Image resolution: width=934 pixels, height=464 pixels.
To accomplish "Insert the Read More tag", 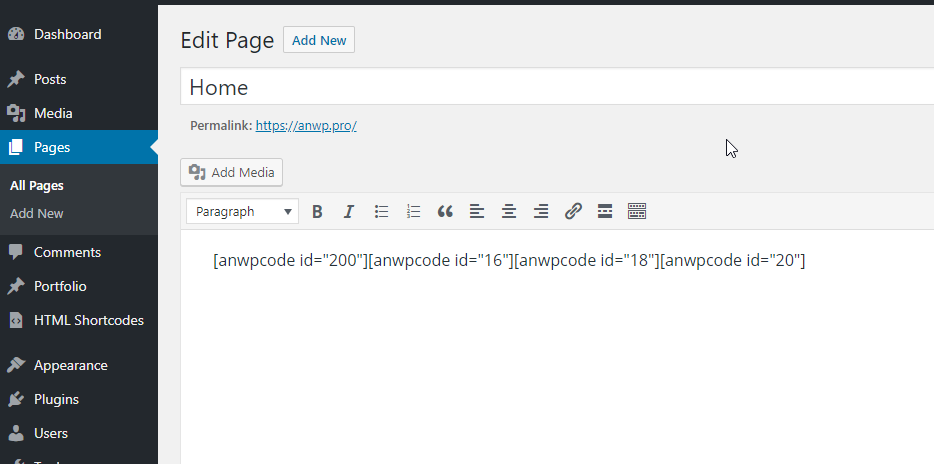I will 605,211.
